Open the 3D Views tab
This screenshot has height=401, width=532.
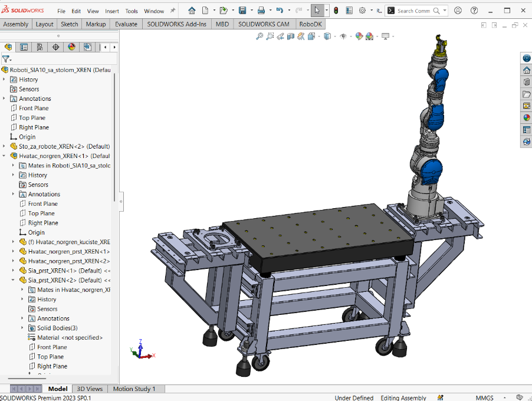click(90, 389)
